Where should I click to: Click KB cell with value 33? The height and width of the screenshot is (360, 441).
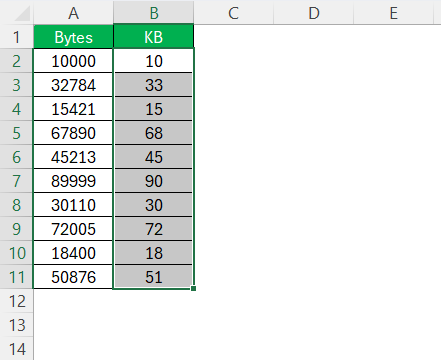(x=154, y=85)
